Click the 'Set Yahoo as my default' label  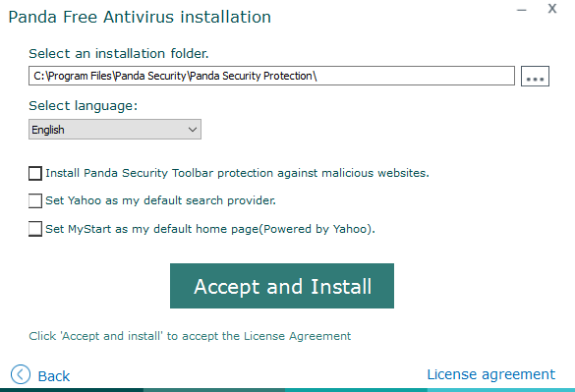160,200
